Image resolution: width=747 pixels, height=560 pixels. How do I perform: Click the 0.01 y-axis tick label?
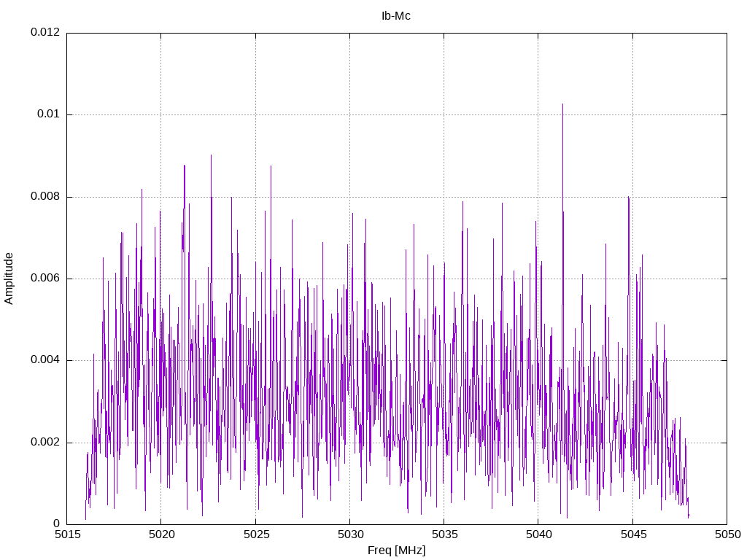pos(49,114)
